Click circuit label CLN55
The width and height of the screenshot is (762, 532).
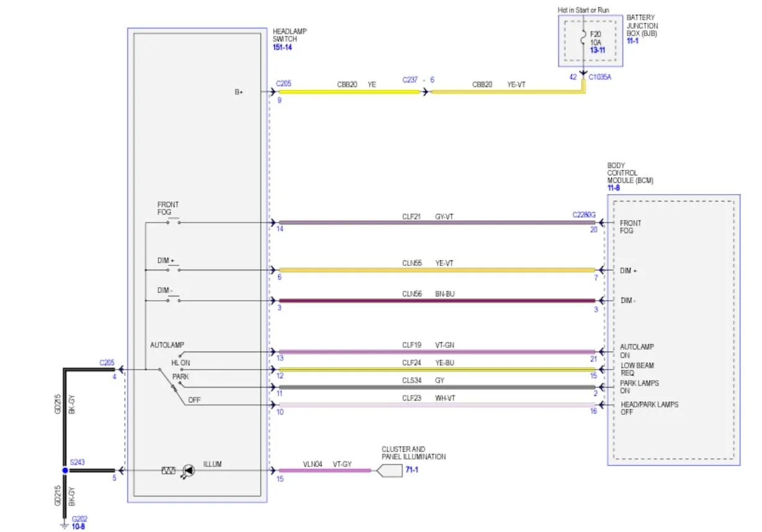click(412, 263)
